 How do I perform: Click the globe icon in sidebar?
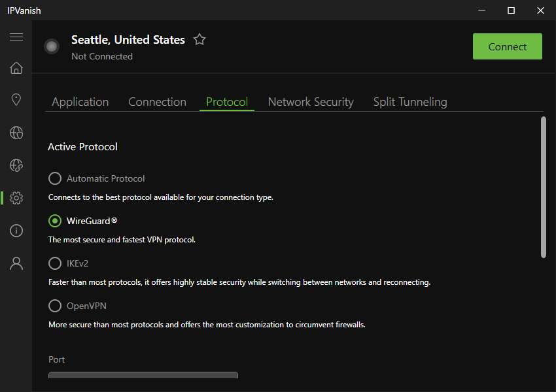tap(16, 133)
